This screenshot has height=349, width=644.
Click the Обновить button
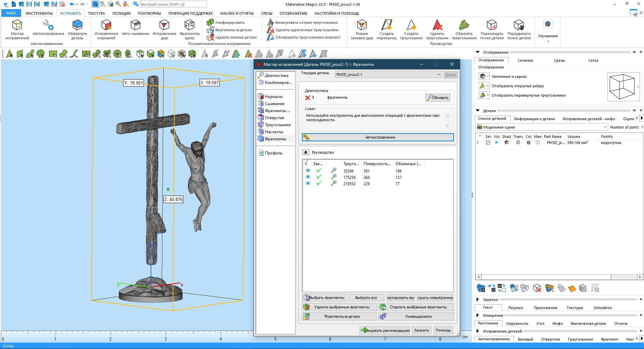point(438,98)
